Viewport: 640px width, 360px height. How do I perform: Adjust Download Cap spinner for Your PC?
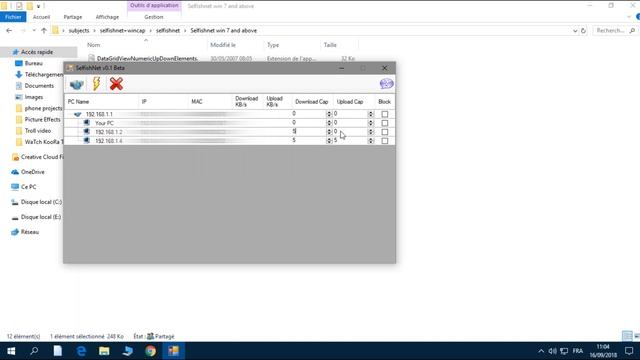point(329,123)
